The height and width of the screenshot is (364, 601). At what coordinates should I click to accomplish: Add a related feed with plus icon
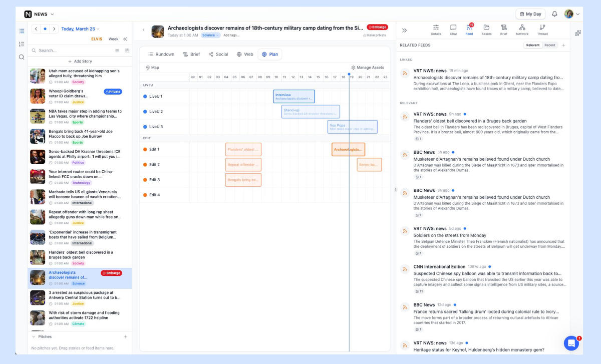tap(563, 45)
